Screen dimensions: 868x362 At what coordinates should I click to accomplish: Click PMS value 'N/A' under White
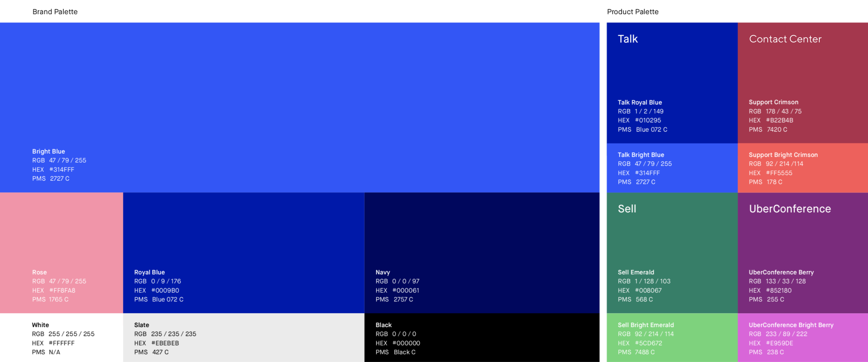coord(55,352)
